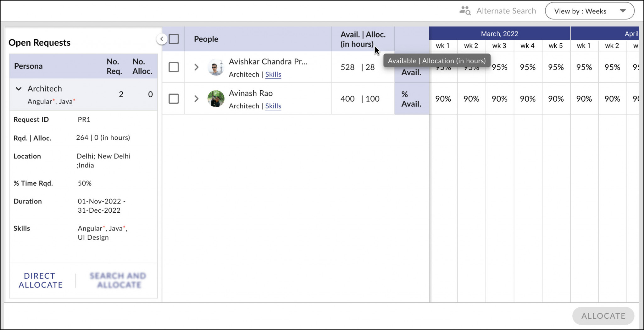The height and width of the screenshot is (330, 644).
Task: Select all people with the header checkbox
Action: (174, 39)
